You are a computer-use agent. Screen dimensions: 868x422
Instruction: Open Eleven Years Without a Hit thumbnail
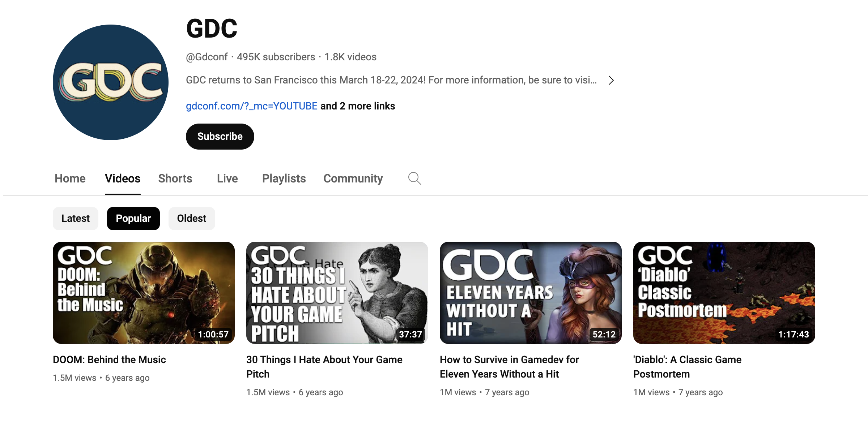[531, 293]
